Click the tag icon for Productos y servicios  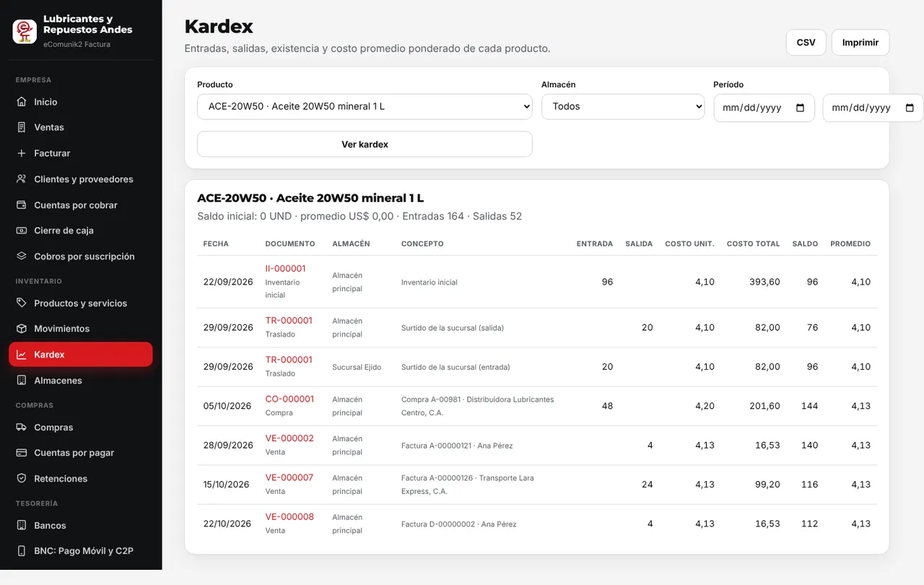coord(22,303)
